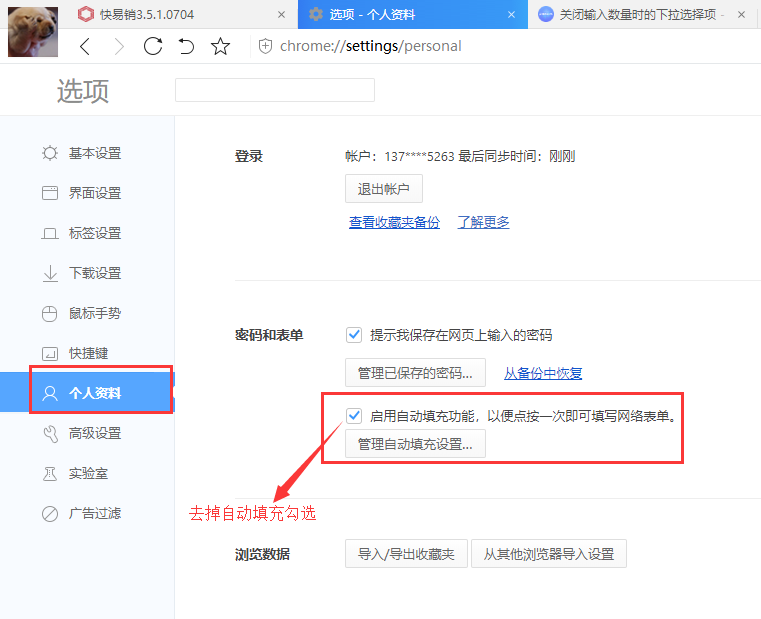Image resolution: width=761 pixels, height=619 pixels.
Task: Uncheck 提示我保存在网页上输入的密码 checkbox
Action: (x=354, y=335)
